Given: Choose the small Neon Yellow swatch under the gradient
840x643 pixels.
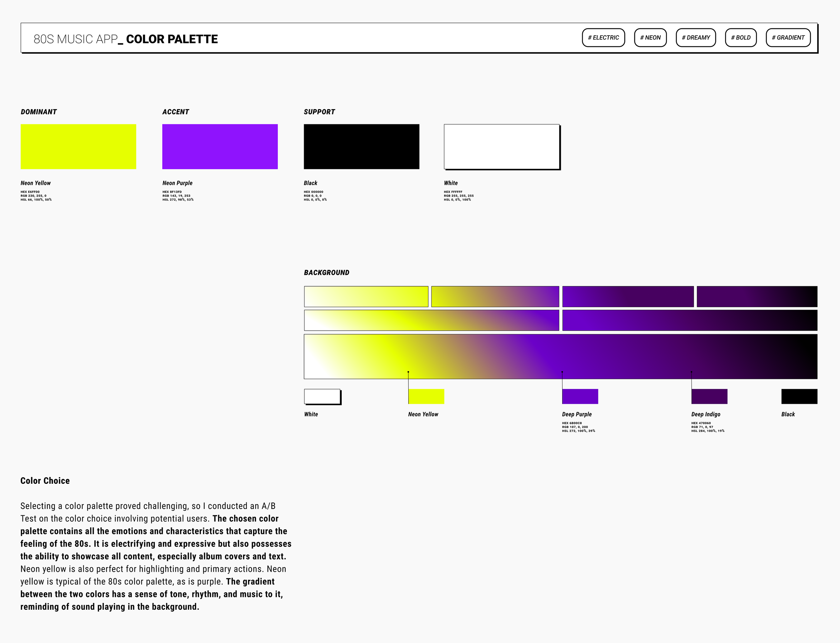Looking at the screenshot, I should coord(426,396).
